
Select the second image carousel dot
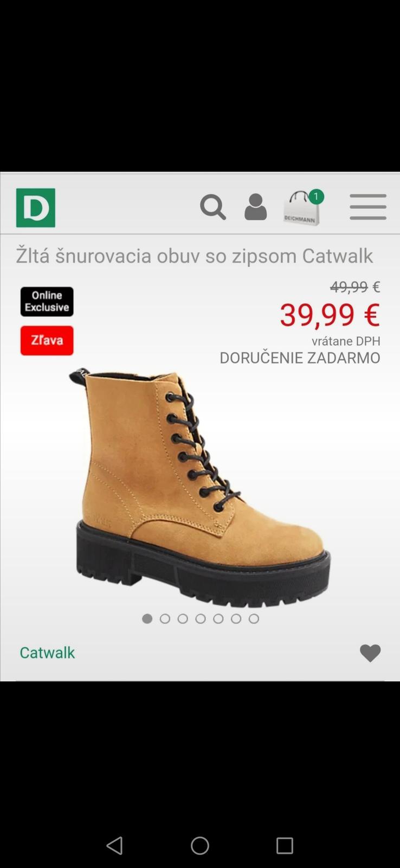(x=165, y=618)
